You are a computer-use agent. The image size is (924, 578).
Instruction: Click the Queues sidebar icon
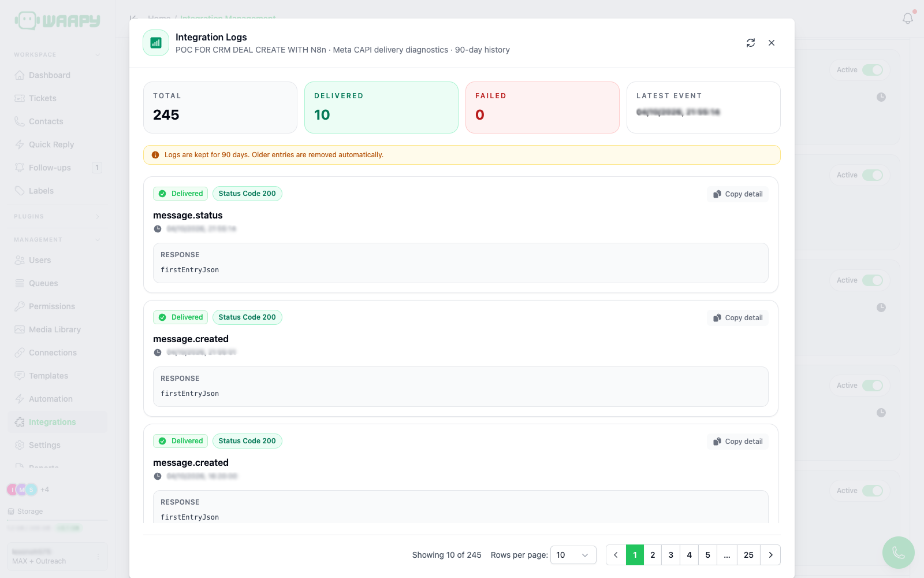20,283
